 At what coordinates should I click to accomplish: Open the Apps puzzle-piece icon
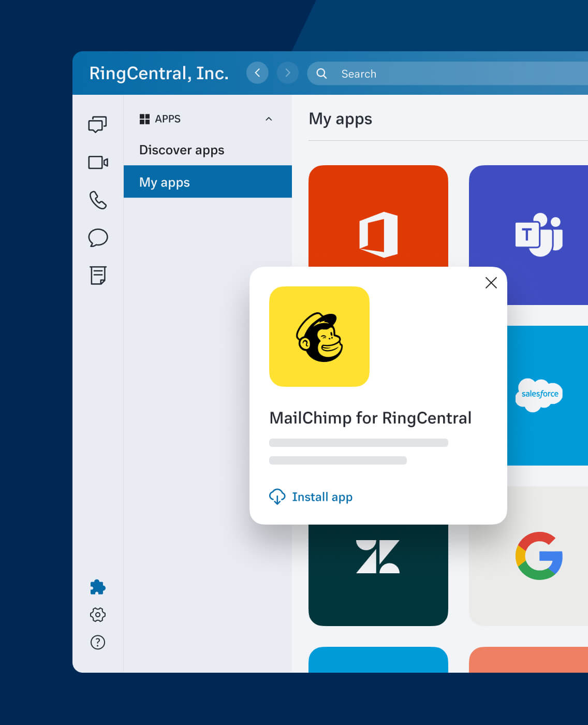(x=97, y=588)
